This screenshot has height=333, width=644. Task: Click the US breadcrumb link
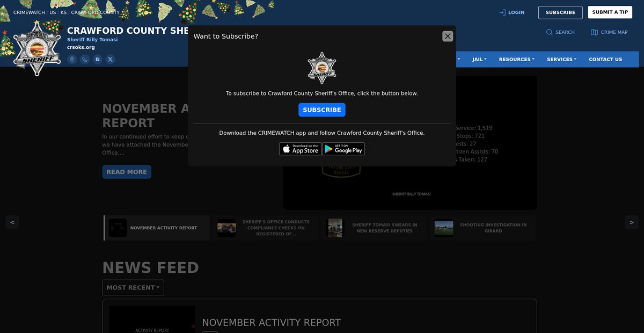click(x=53, y=12)
